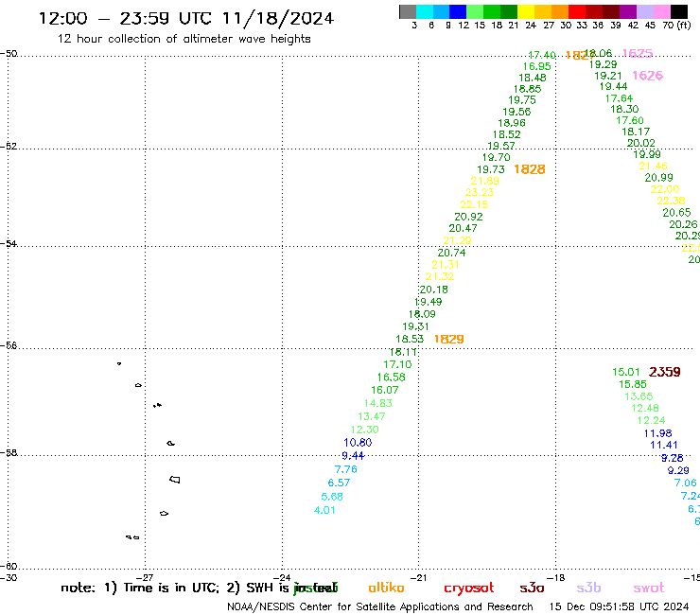Click the -21 longitude axis label
Viewport: 700px width, 615px height.
(x=418, y=578)
